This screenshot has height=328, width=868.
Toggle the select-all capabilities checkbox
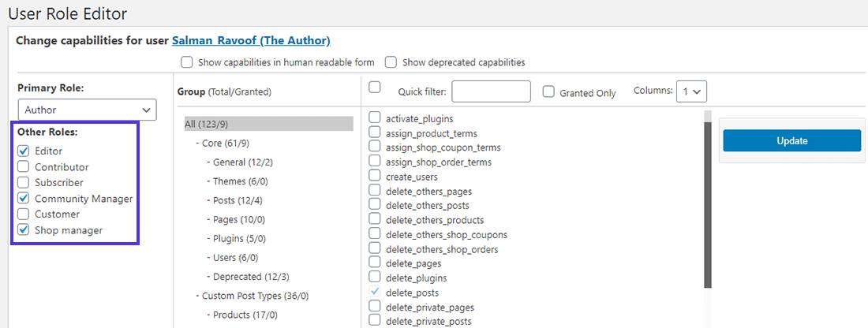375,87
